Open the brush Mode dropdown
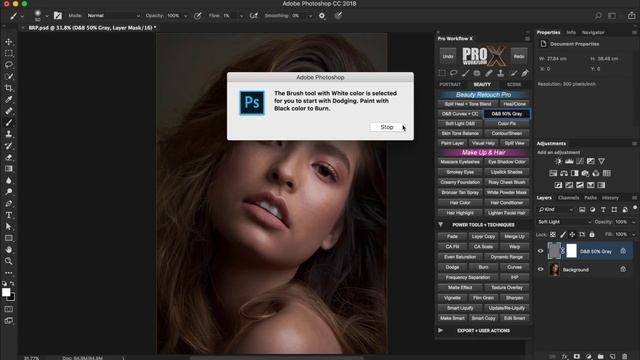Viewport: 640px width, 360px height. tap(113, 16)
